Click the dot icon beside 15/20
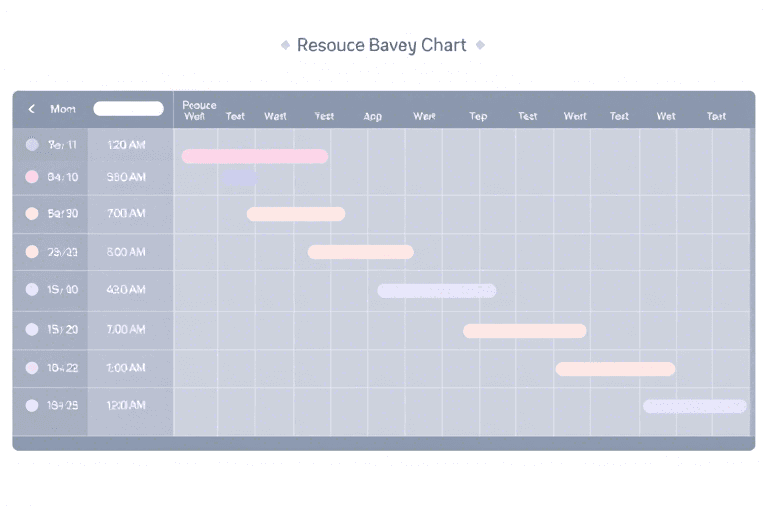 click(32, 329)
